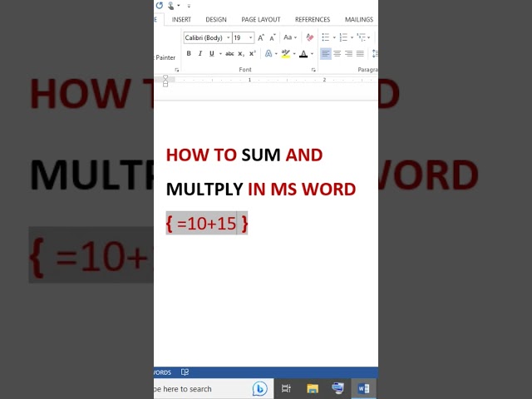532x399 pixels.
Task: Click the Bullets list icon
Action: pyautogui.click(x=326, y=37)
